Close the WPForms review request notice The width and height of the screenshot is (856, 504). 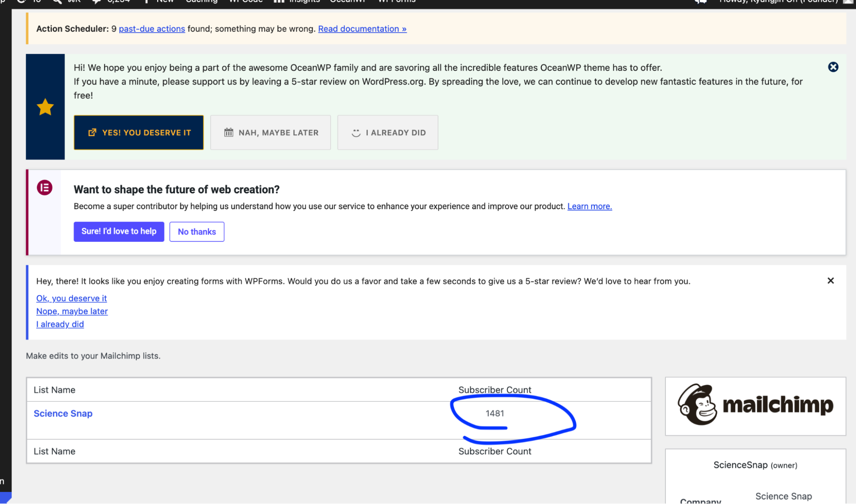coord(830,281)
